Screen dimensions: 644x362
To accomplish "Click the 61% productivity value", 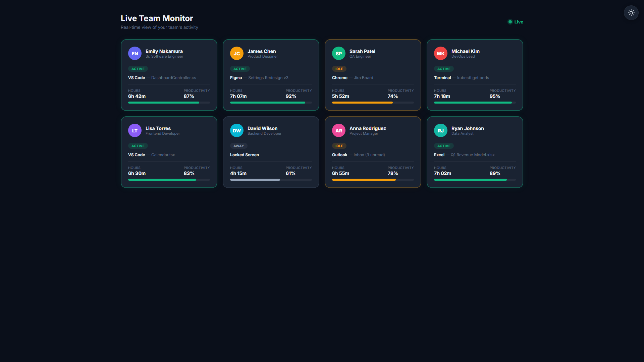I will click(290, 173).
